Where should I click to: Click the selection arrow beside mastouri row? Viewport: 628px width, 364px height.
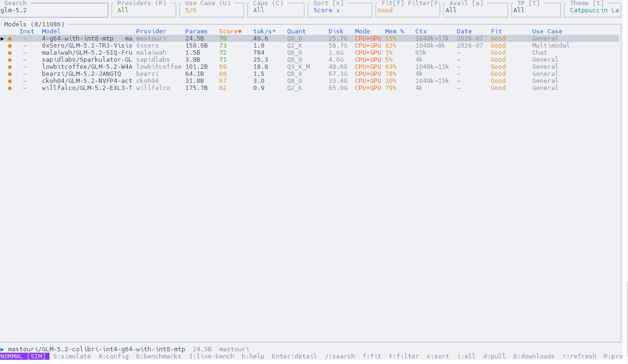(x=2, y=39)
